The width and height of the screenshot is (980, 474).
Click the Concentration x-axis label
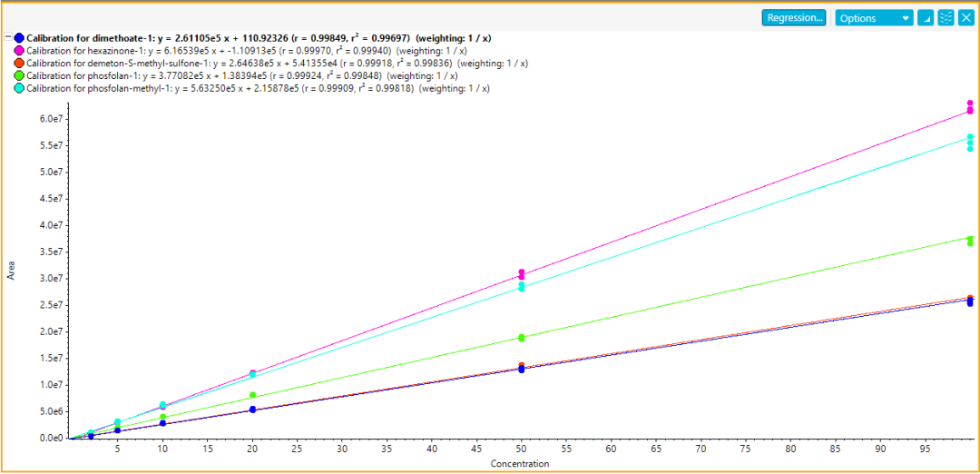(520, 464)
